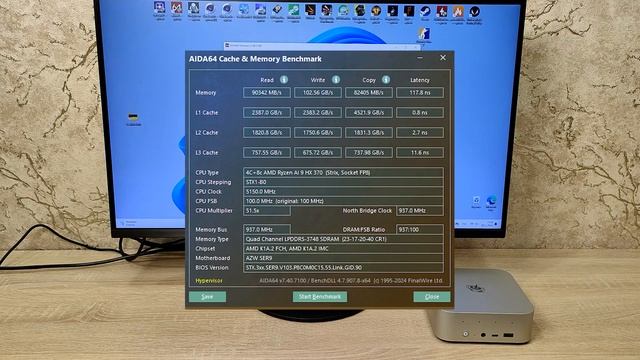The image size is (640, 360).
Task: Start Benchmark in AIDA64 window
Action: [x=320, y=297]
